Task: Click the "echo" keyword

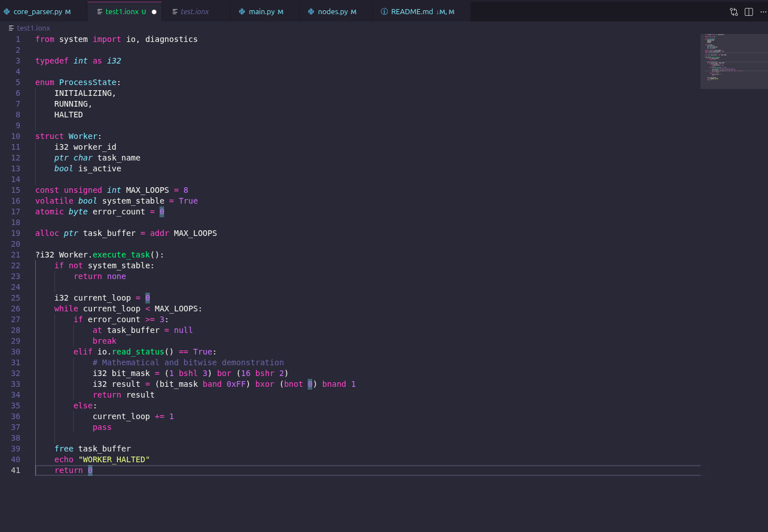Action: pyautogui.click(x=64, y=459)
